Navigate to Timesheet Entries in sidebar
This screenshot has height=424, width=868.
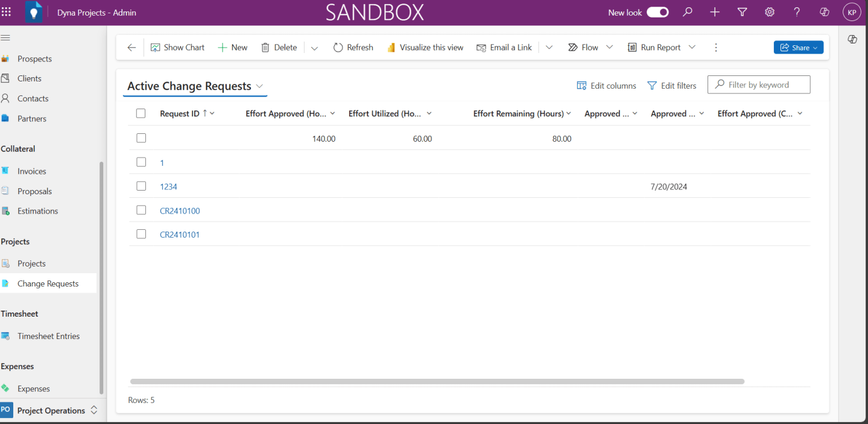[x=48, y=336]
